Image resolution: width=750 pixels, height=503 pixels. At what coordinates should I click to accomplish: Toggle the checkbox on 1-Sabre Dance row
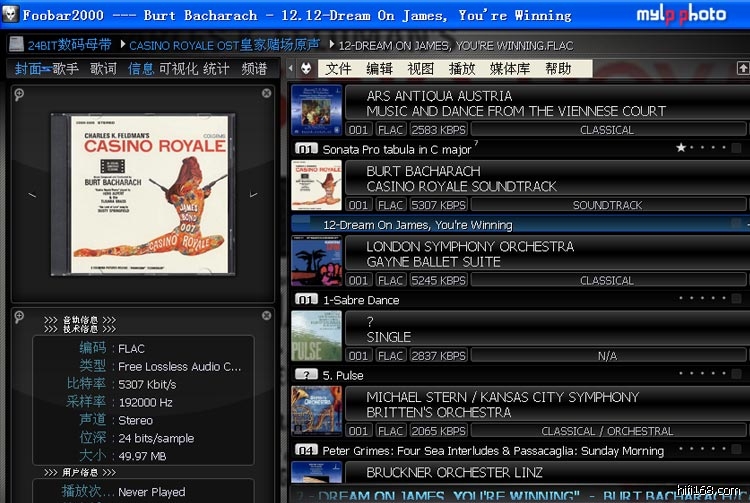point(737,300)
